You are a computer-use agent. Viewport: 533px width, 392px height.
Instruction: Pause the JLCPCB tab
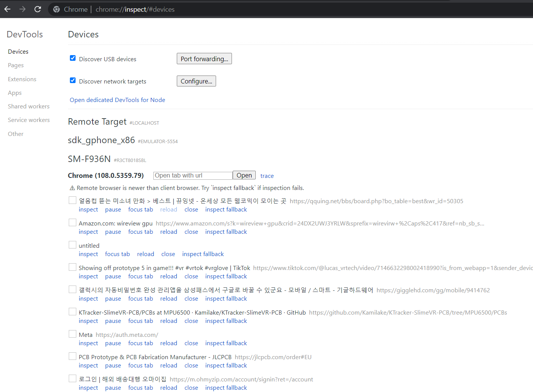pyautogui.click(x=113, y=366)
